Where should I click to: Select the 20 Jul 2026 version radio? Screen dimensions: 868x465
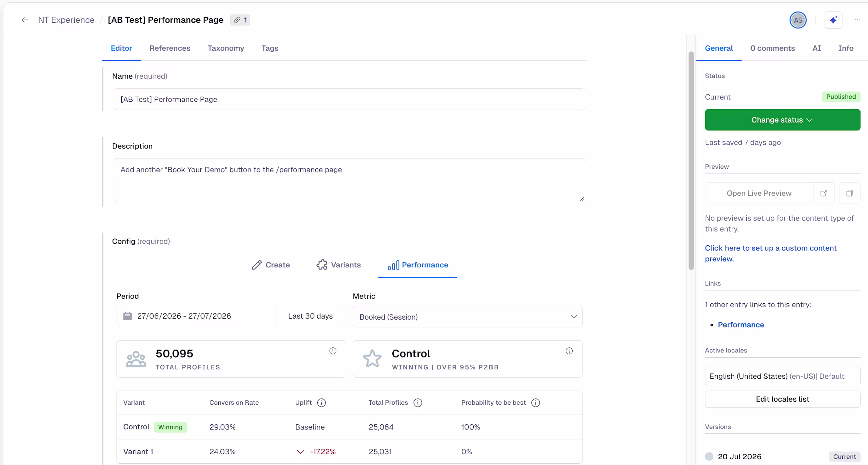[x=709, y=456]
